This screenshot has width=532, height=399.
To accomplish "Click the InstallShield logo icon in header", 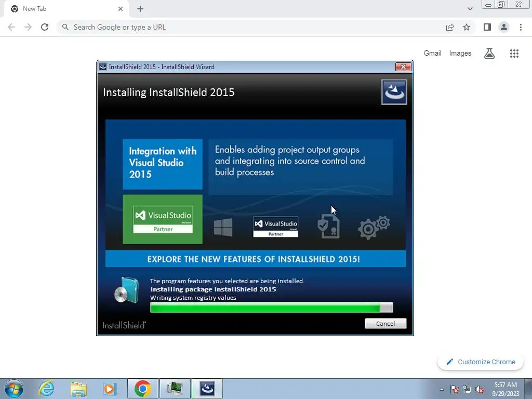I will click(x=394, y=92).
